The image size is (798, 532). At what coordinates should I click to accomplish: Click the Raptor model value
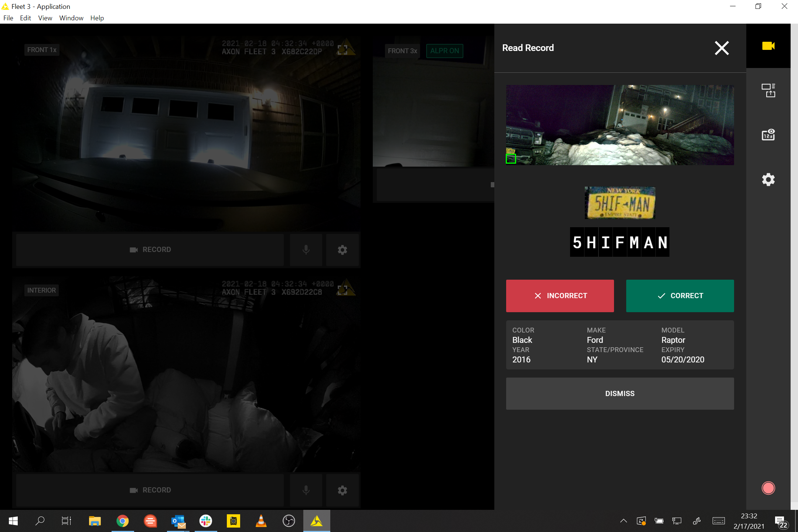[x=673, y=340]
